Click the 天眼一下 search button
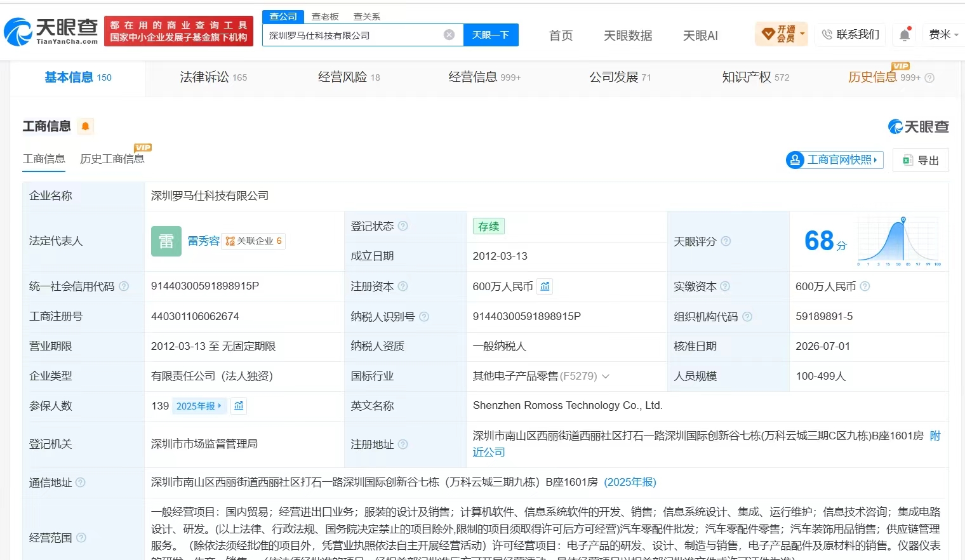The width and height of the screenshot is (965, 560). point(491,35)
